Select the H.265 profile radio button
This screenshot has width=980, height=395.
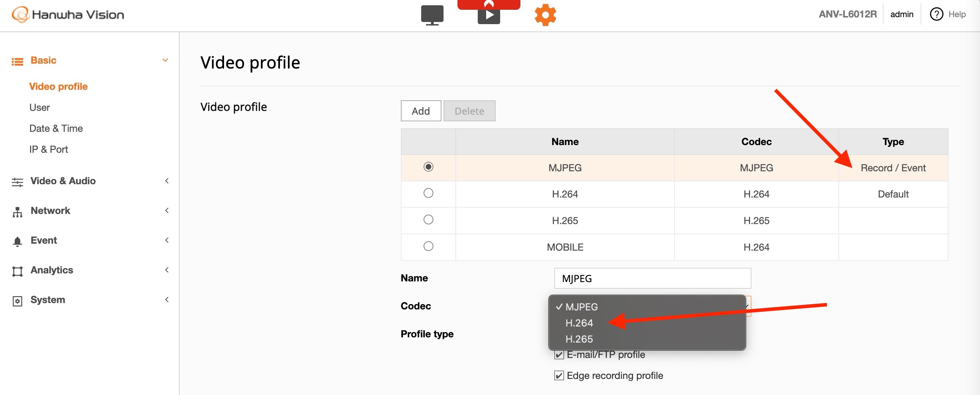tap(428, 220)
